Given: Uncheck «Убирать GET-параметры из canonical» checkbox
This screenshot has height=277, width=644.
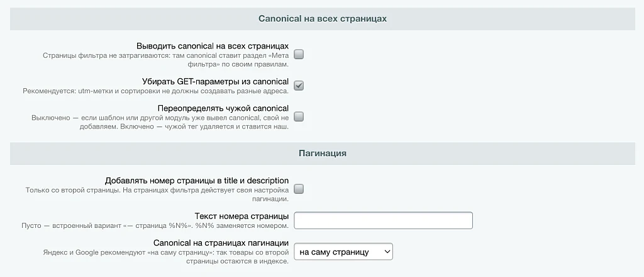Looking at the screenshot, I should 299,86.
